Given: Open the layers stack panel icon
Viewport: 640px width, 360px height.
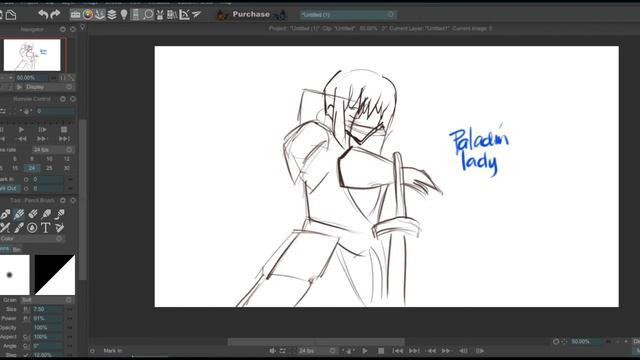Looking at the screenshot, I should click(111, 15).
